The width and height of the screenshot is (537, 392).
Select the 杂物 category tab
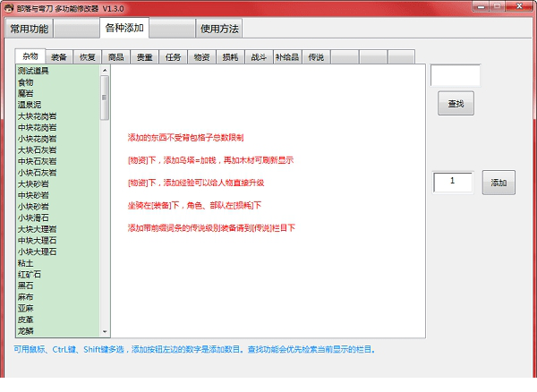pos(30,56)
